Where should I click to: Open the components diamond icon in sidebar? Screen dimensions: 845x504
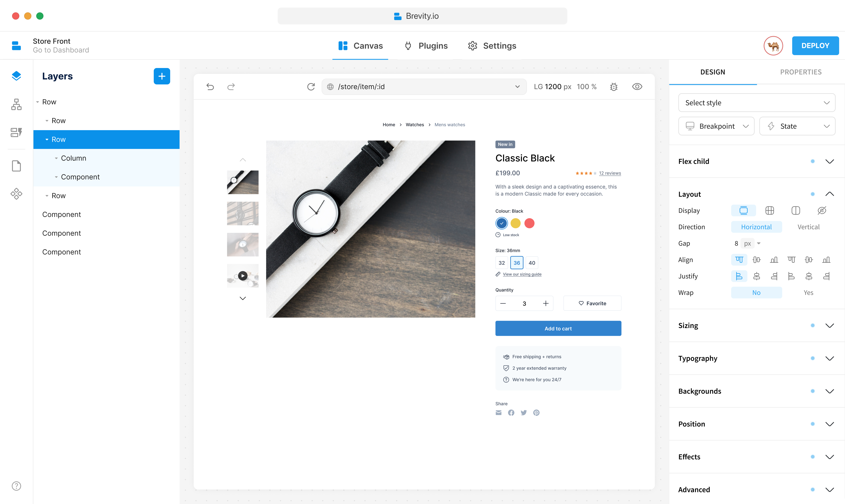click(16, 194)
